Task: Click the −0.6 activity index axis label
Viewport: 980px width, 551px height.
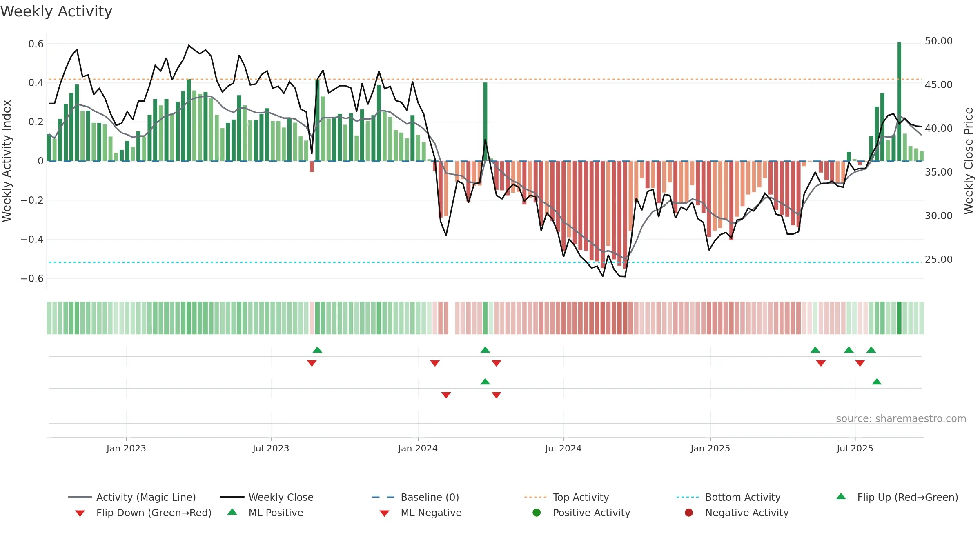Action: 32,278
